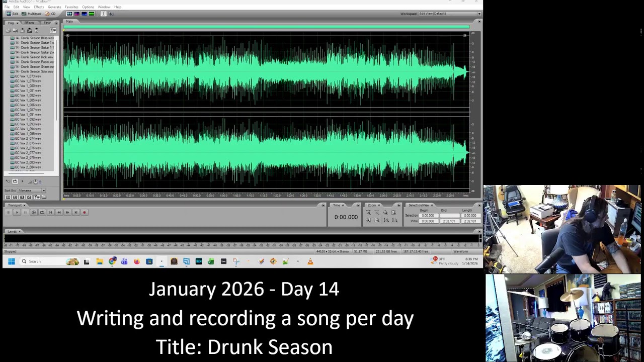Click Zoom Out Full Both Axes icon
This screenshot has height=362, width=644.
[x=385, y=212]
